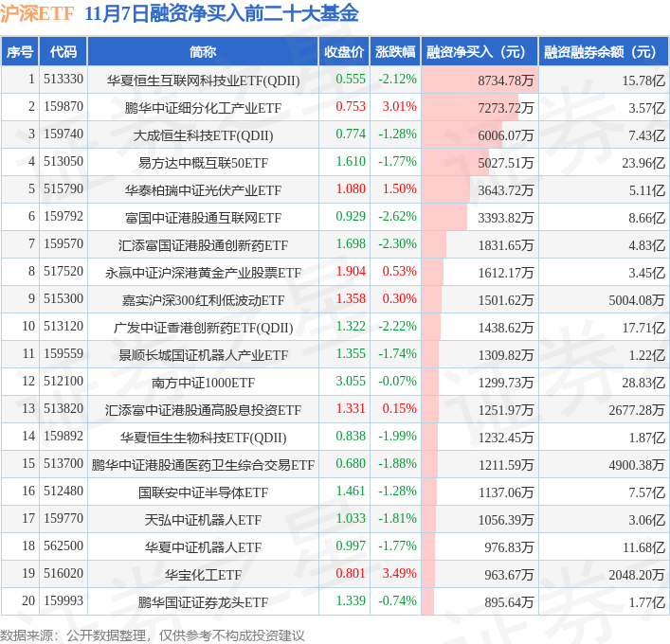Select code 513330 cell

pyautogui.click(x=63, y=80)
